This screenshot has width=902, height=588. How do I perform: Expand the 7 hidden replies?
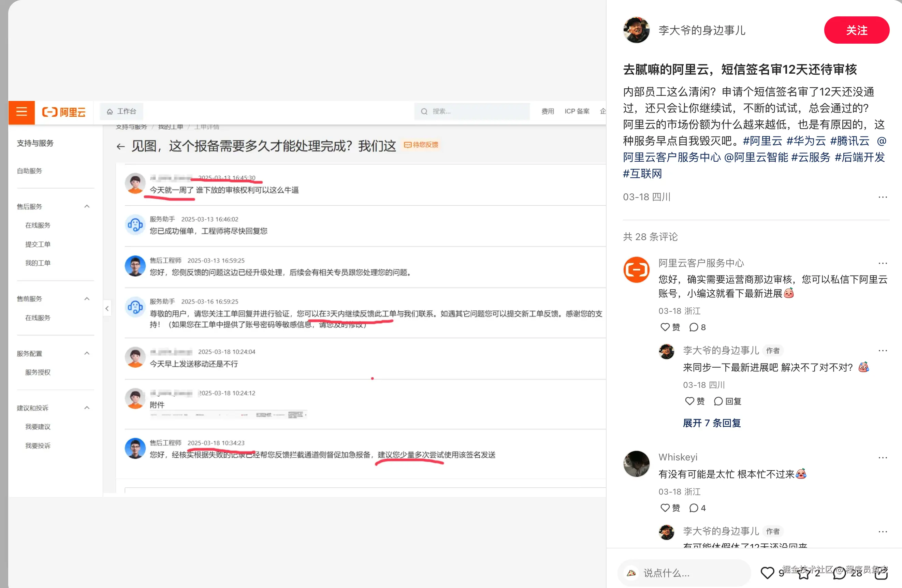coord(711,423)
